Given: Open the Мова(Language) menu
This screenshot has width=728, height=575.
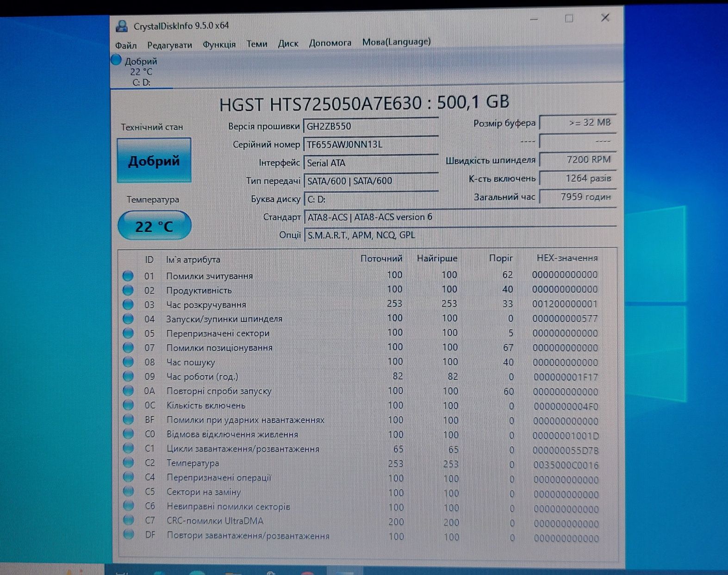Looking at the screenshot, I should tap(396, 42).
